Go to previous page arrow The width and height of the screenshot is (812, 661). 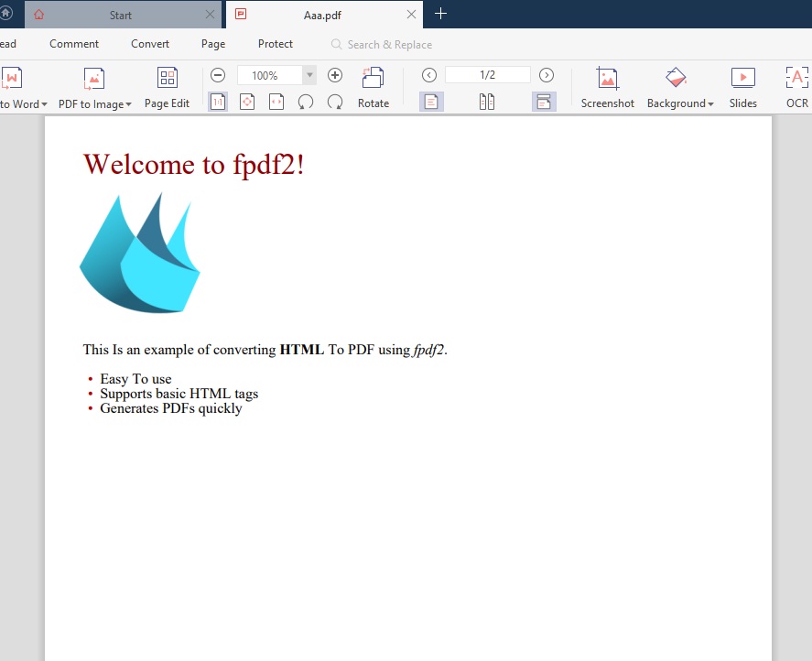[428, 75]
